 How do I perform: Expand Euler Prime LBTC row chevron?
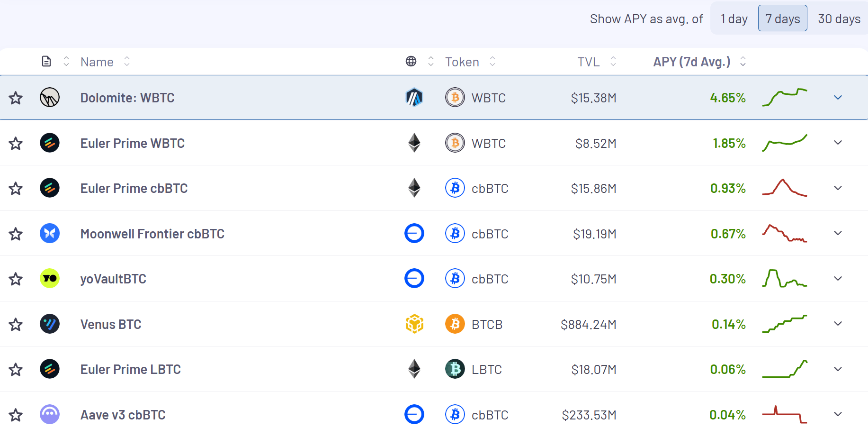838,369
